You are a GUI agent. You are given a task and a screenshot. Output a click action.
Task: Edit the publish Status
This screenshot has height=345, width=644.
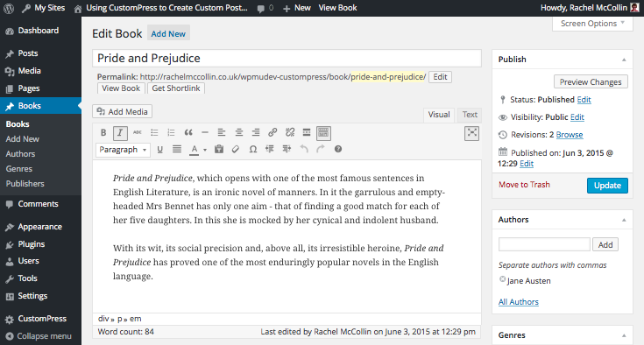584,100
